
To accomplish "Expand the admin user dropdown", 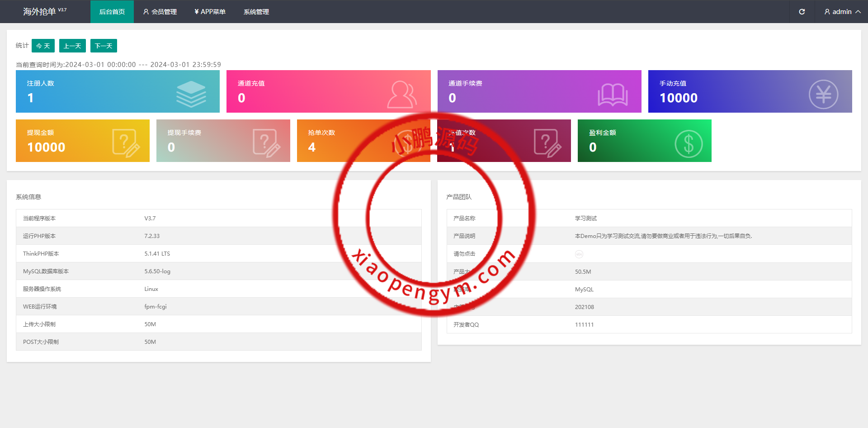I will 842,12.
